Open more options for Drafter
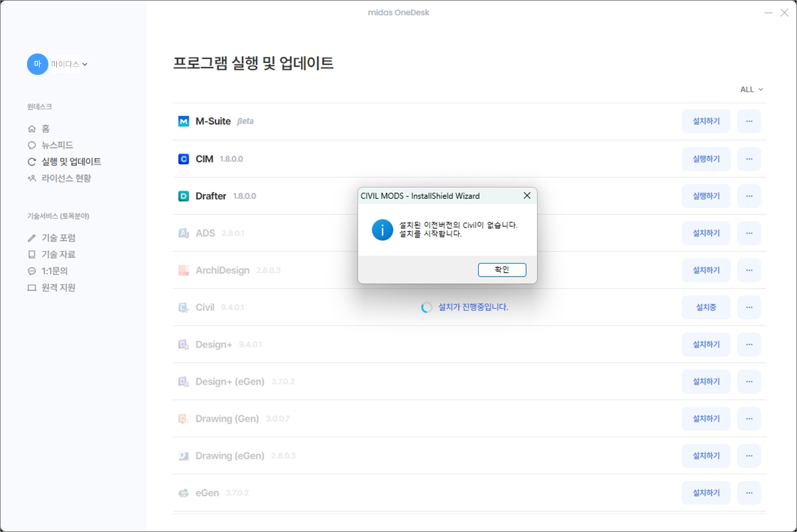The height and width of the screenshot is (532, 797). click(x=749, y=196)
